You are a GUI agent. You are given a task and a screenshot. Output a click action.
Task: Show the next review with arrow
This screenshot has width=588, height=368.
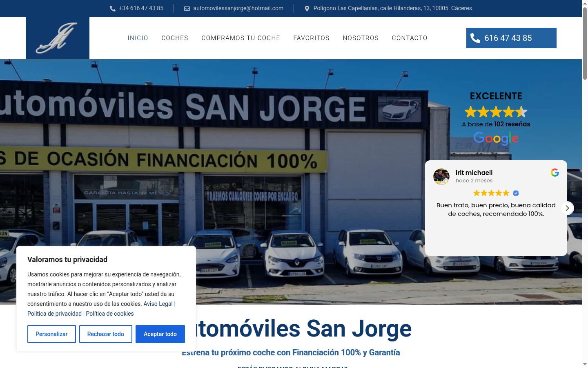(x=567, y=208)
